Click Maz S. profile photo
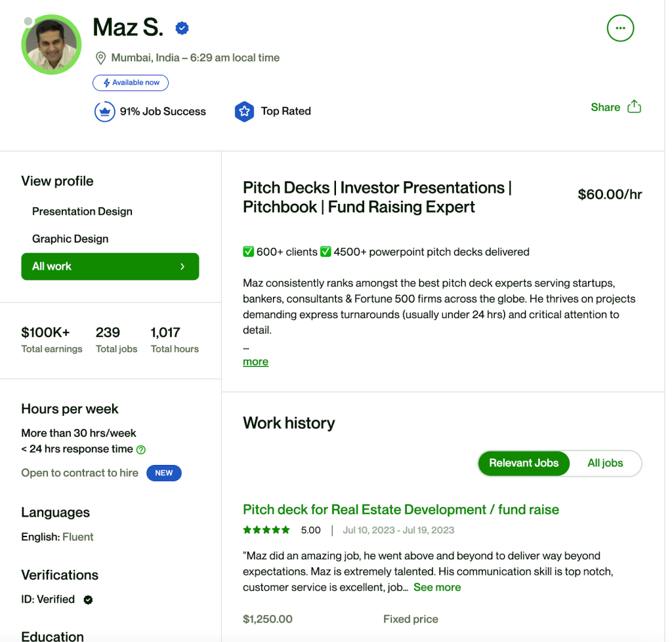Screen dimensions: 672x642 pyautogui.click(x=51, y=45)
